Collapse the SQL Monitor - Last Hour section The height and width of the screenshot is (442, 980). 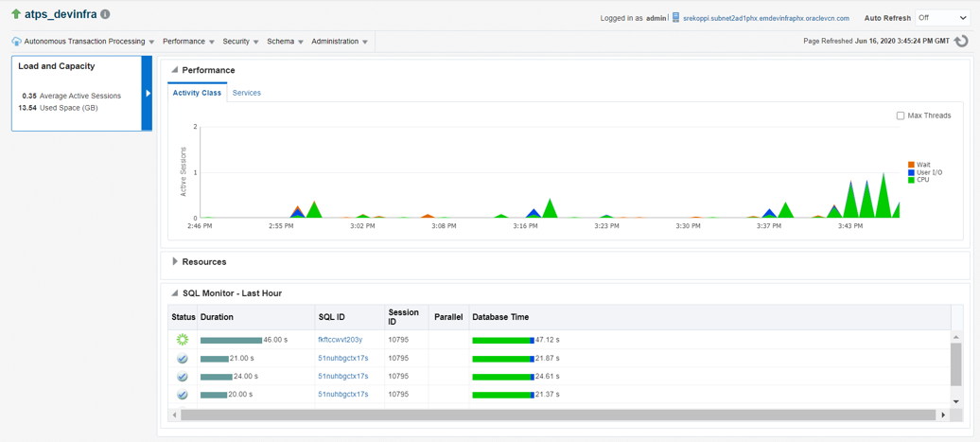(175, 293)
